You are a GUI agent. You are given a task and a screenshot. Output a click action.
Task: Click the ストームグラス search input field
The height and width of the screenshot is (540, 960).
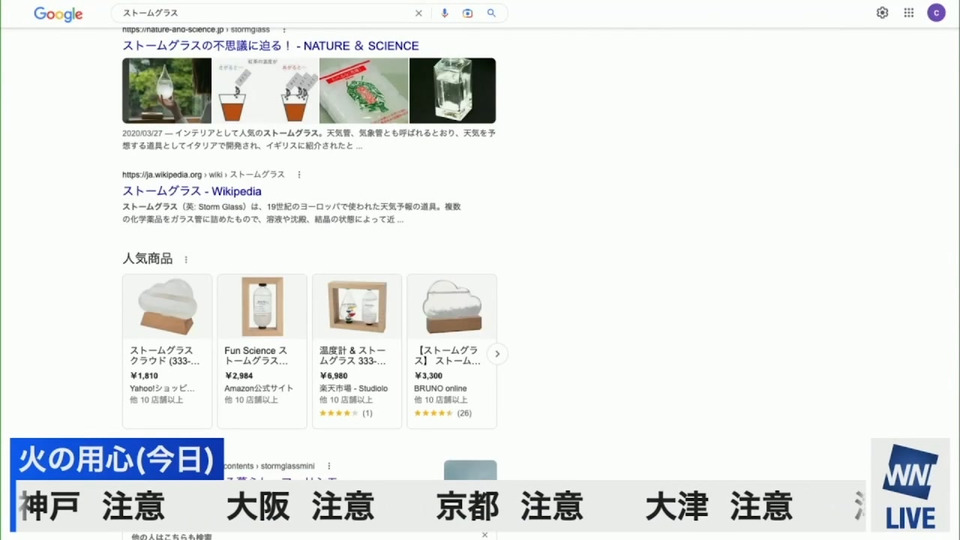[266, 13]
